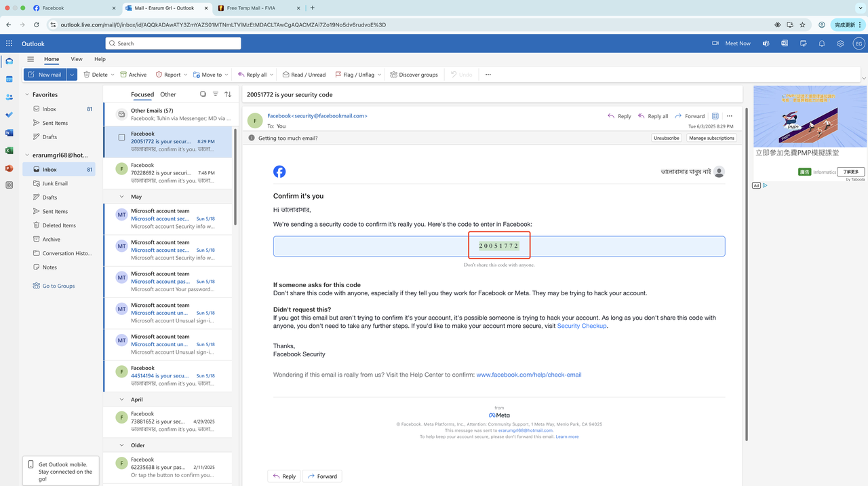Click the Forward button at message bottom
This screenshot has height=486, width=868.
coord(322,476)
